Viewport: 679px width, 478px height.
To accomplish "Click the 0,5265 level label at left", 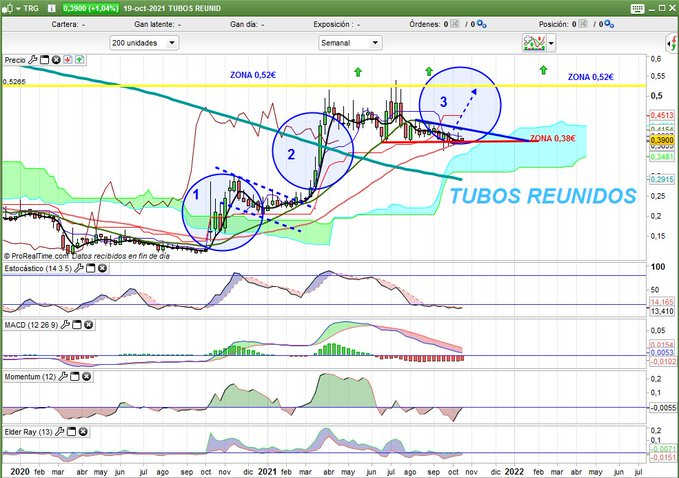I will (14, 81).
